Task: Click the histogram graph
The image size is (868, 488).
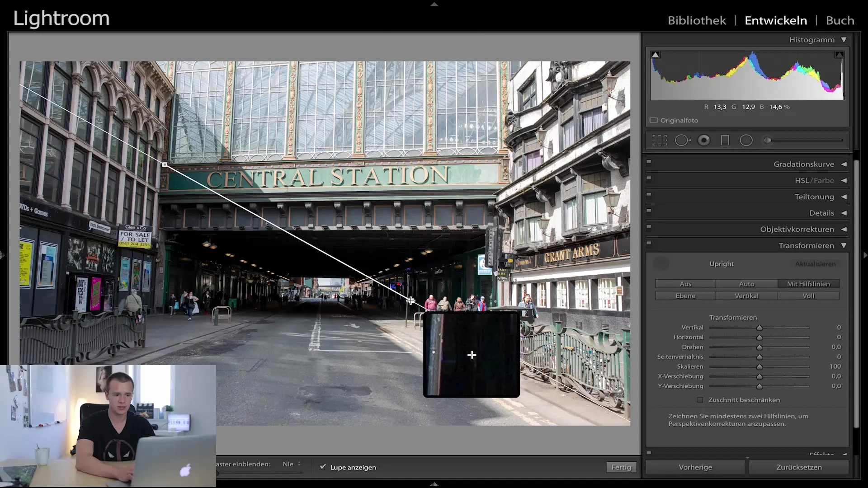Action: click(747, 75)
